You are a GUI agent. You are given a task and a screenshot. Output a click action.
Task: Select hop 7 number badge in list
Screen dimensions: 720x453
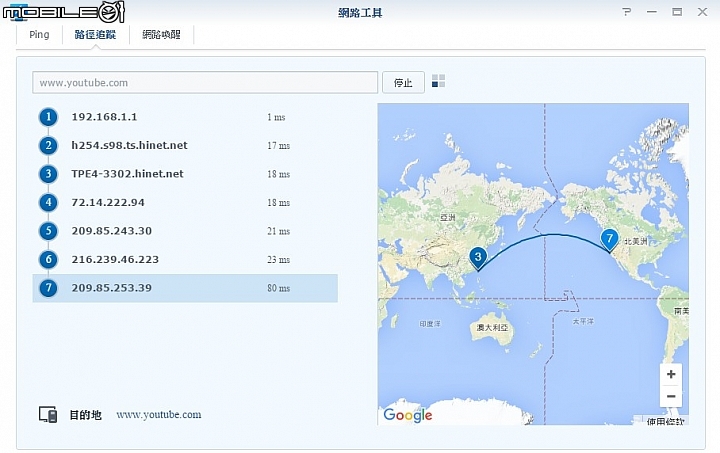(x=48, y=288)
